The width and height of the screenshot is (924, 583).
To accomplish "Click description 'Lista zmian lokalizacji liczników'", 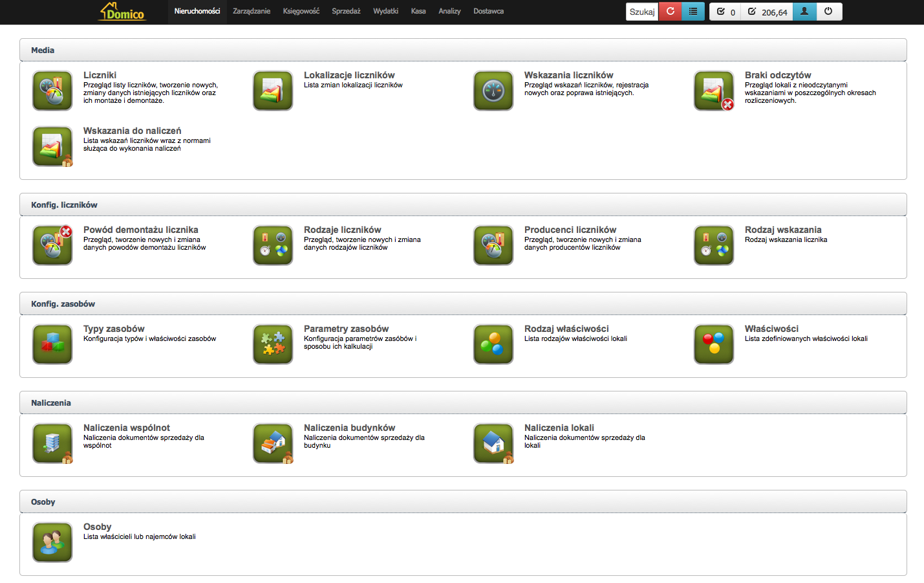I will pos(353,85).
